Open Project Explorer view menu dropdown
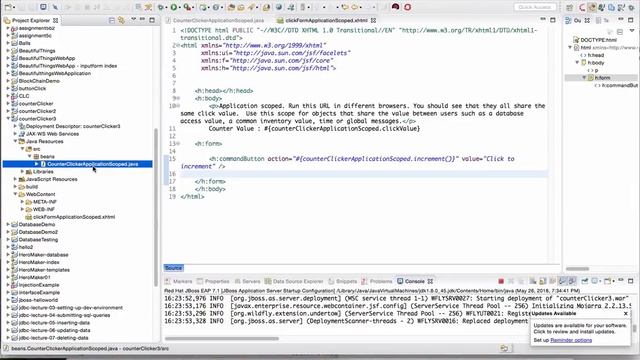 click(133, 20)
